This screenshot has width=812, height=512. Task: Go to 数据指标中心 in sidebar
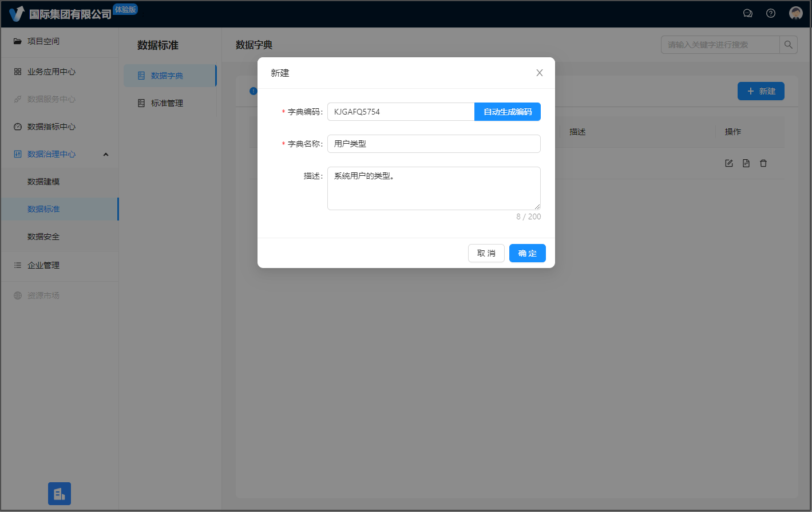tap(52, 127)
